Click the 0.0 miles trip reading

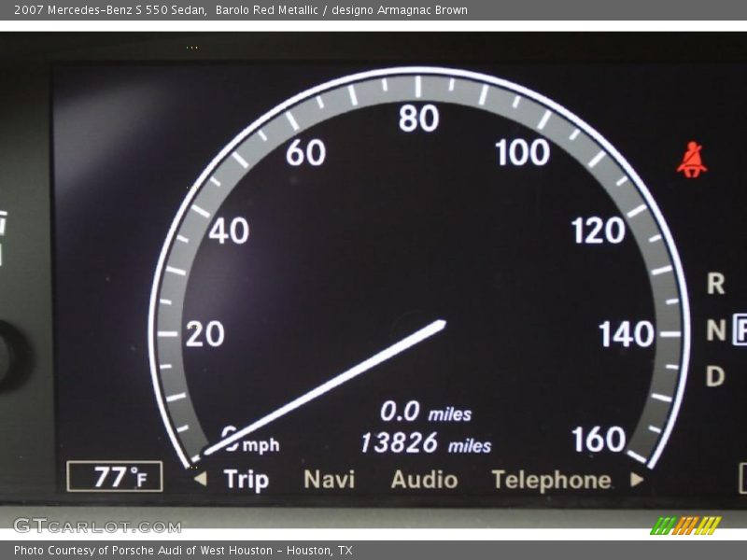pos(426,412)
